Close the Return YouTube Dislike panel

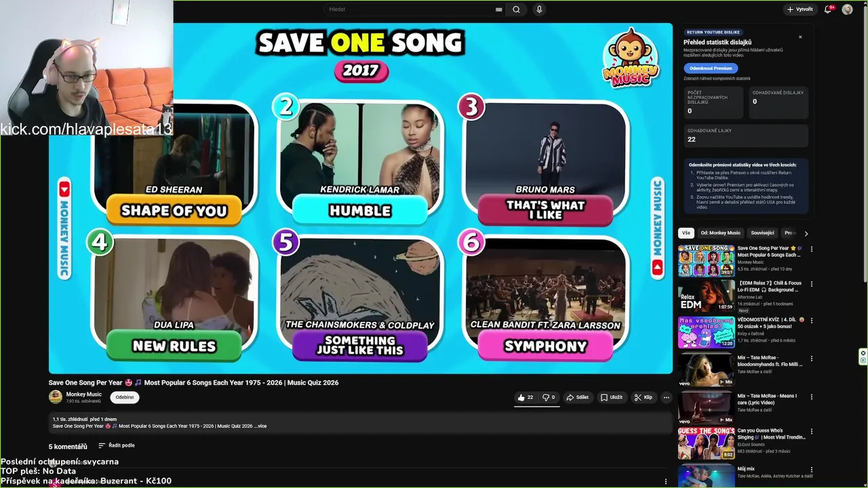pyautogui.click(x=800, y=37)
